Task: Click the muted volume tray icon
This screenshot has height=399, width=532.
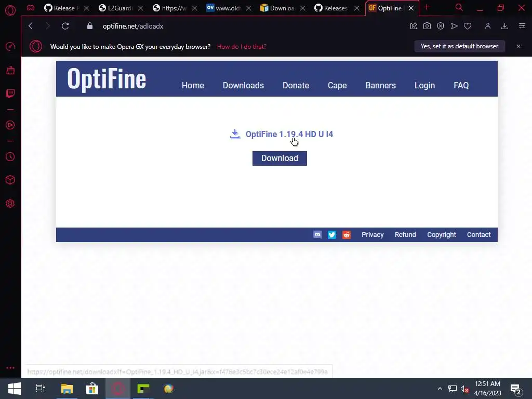Action: click(x=464, y=389)
